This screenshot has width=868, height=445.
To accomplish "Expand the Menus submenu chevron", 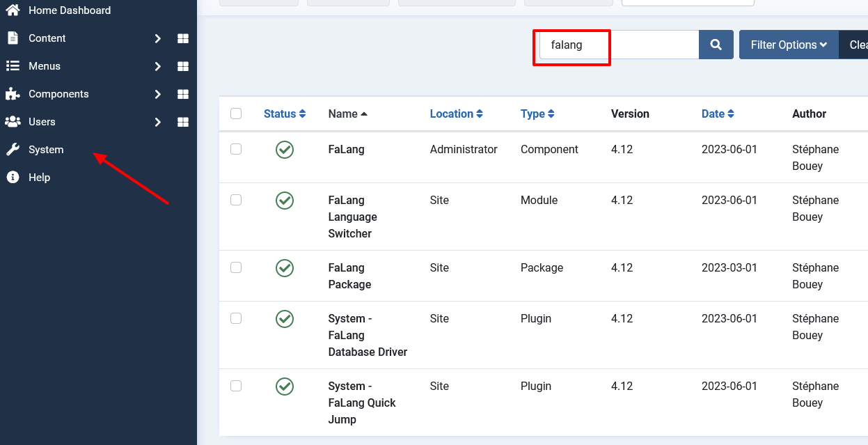I will [158, 66].
